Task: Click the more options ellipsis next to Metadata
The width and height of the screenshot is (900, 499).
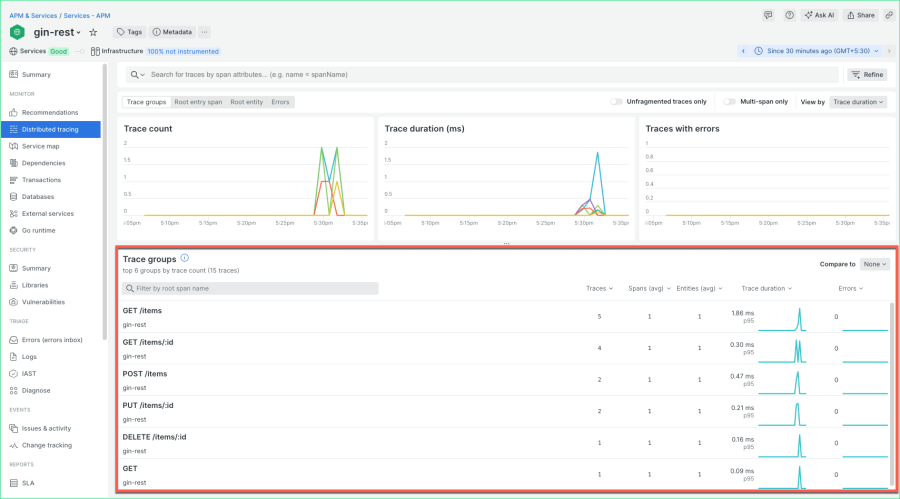Action: click(x=205, y=32)
